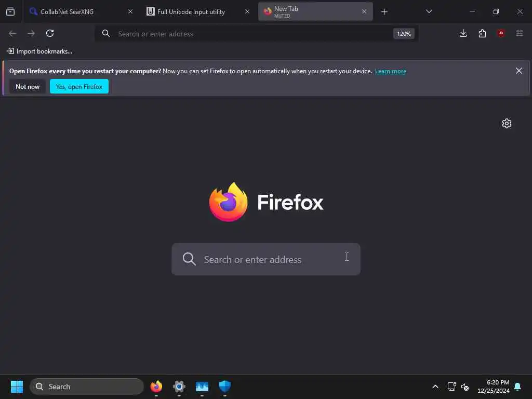Expand the list all tabs dropdown

click(429, 11)
